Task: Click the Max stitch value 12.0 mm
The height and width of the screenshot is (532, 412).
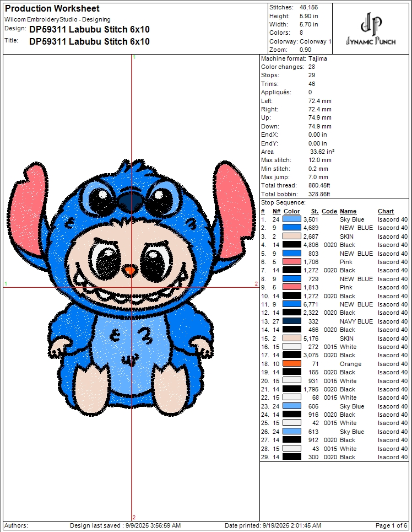Action: point(320,160)
